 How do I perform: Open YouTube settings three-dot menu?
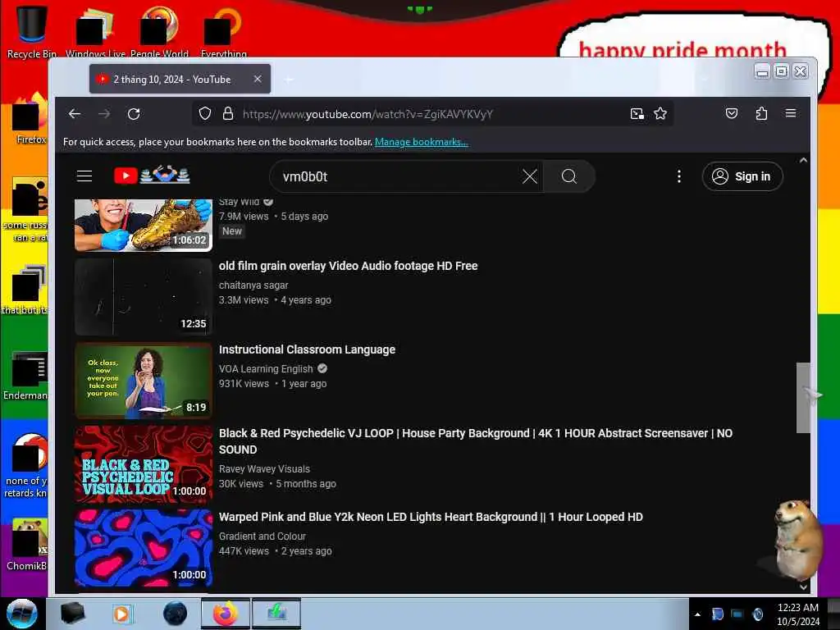tap(678, 176)
